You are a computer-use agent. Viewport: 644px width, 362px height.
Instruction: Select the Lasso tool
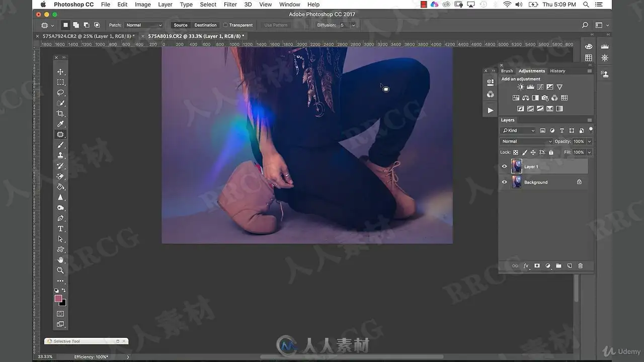(60, 93)
